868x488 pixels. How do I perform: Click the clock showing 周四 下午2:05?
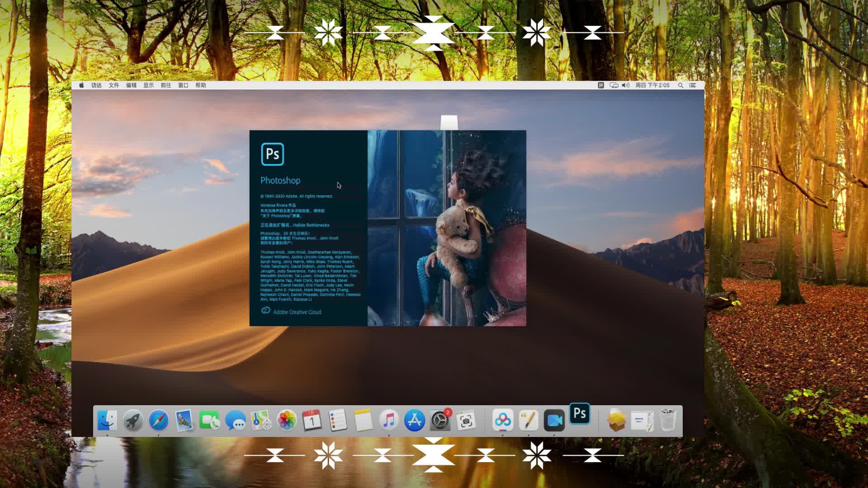(652, 85)
